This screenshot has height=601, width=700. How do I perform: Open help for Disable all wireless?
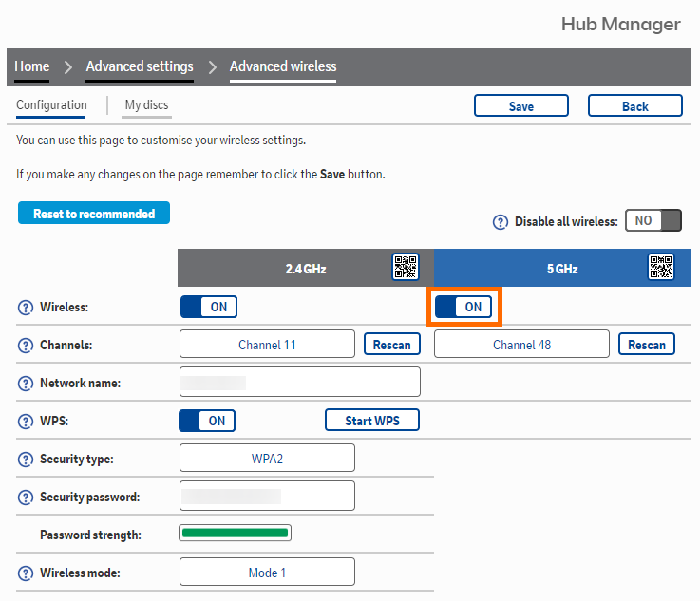click(x=500, y=221)
